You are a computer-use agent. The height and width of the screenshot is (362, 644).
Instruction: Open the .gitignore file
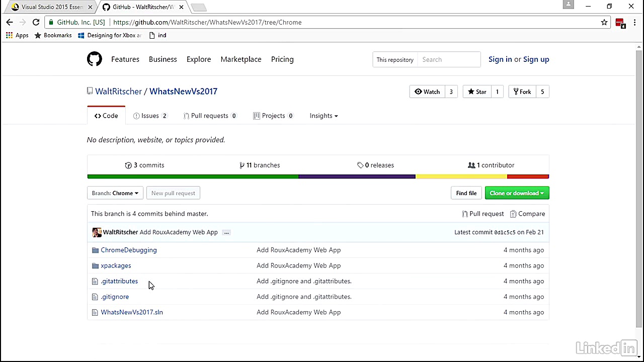click(115, 297)
